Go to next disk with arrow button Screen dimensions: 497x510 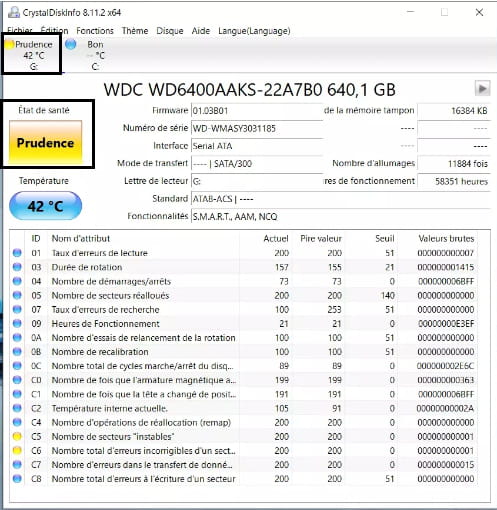click(x=482, y=89)
